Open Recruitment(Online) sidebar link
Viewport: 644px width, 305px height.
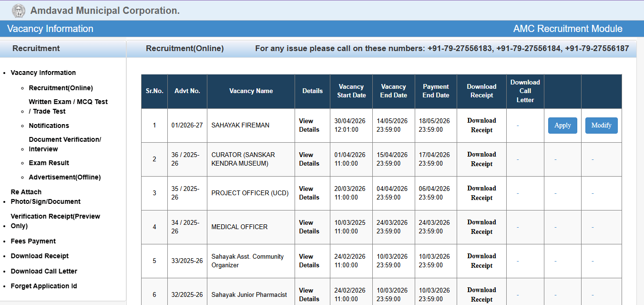coord(61,88)
